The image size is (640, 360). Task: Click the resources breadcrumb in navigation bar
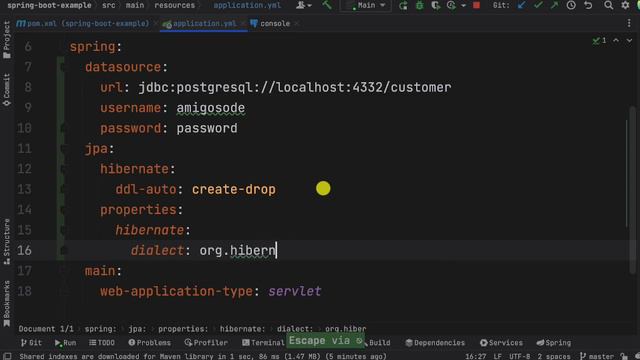pos(175,5)
